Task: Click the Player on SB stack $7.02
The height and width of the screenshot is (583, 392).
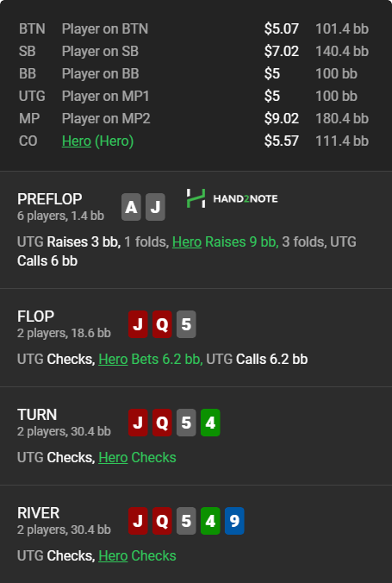Action: click(281, 51)
